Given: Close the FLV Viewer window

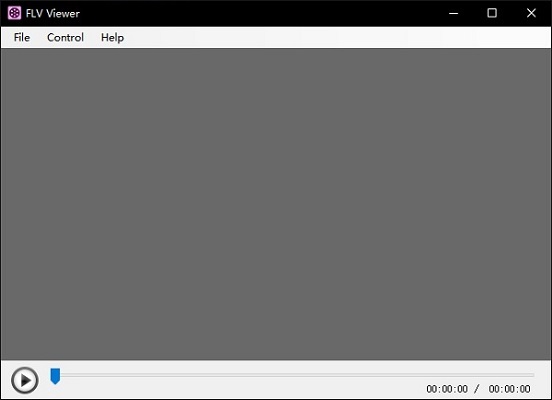Looking at the screenshot, I should 531,13.
